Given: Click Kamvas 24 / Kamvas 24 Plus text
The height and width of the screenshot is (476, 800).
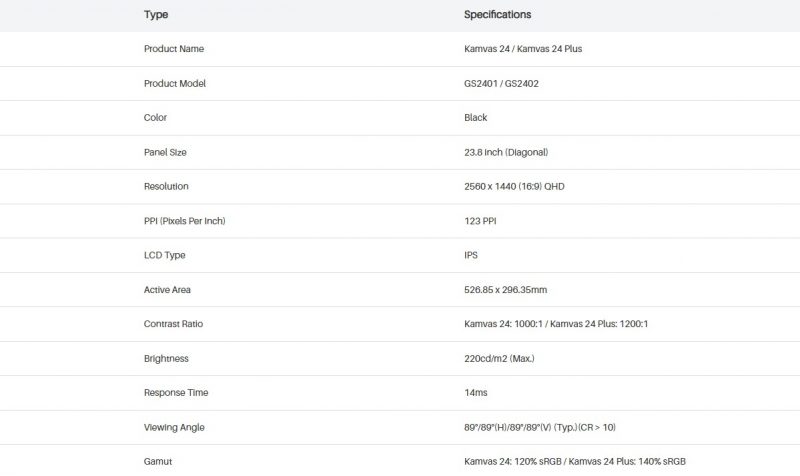Looking at the screenshot, I should (523, 49).
